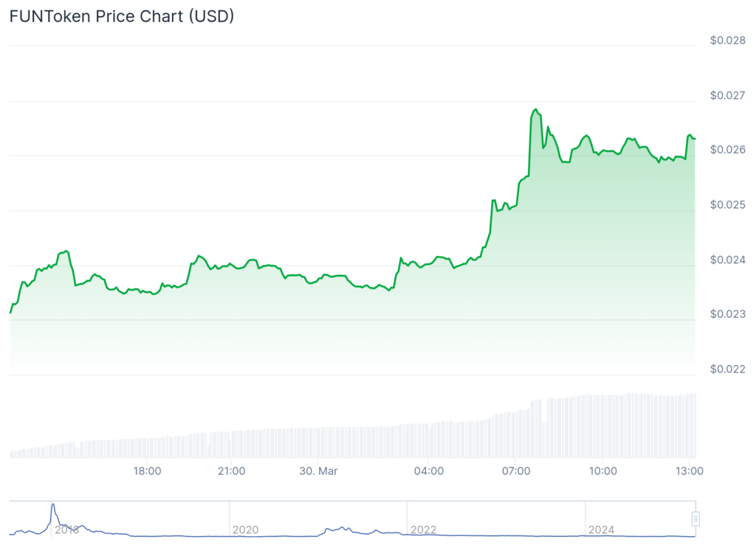Click the 13:00 time axis label
Viewport: 756px width, 551px height.
pos(688,471)
